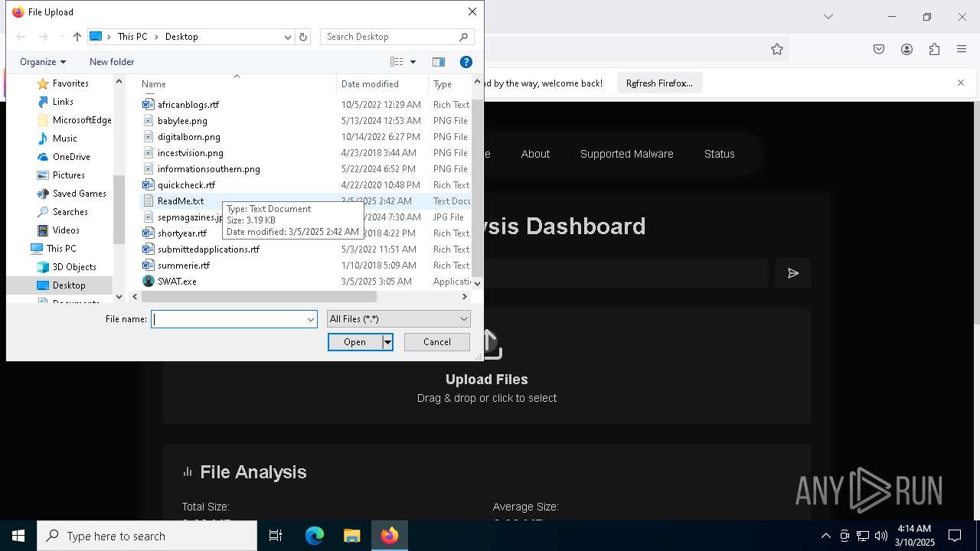
Task: Click the New folder button
Action: (x=112, y=62)
